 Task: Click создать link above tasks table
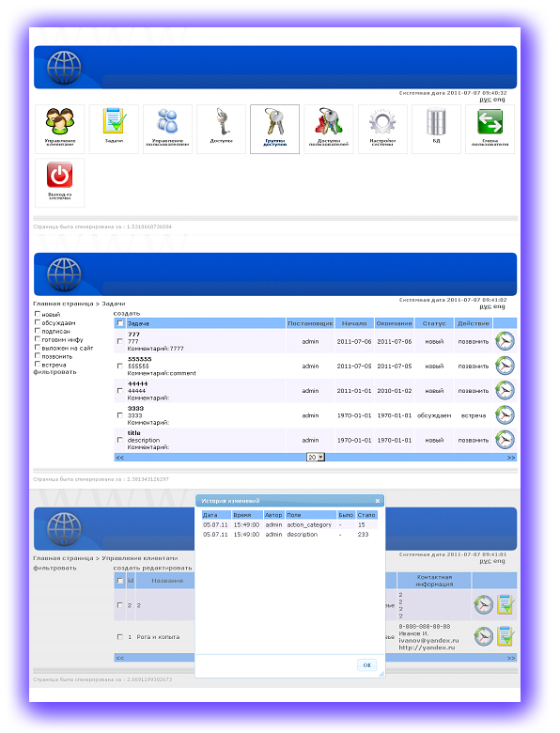pyautogui.click(x=127, y=313)
